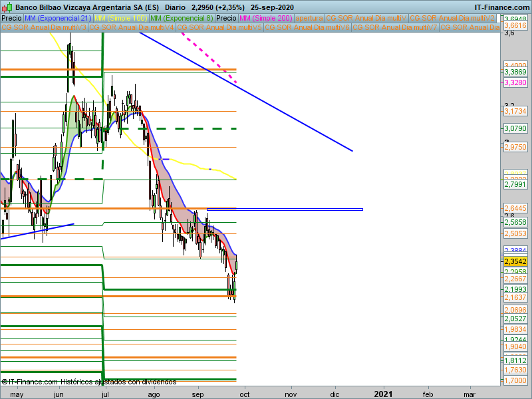Viewport: 532px width, 399px height.
Task: Click the green 2,5658 price label
Action: tap(515, 222)
